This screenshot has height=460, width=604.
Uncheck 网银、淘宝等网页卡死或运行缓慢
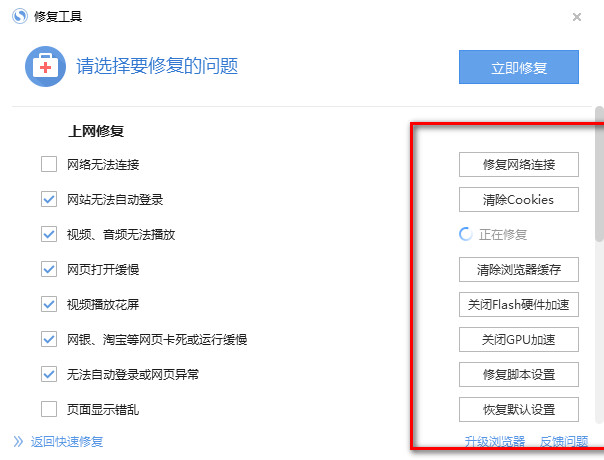pyautogui.click(x=49, y=339)
